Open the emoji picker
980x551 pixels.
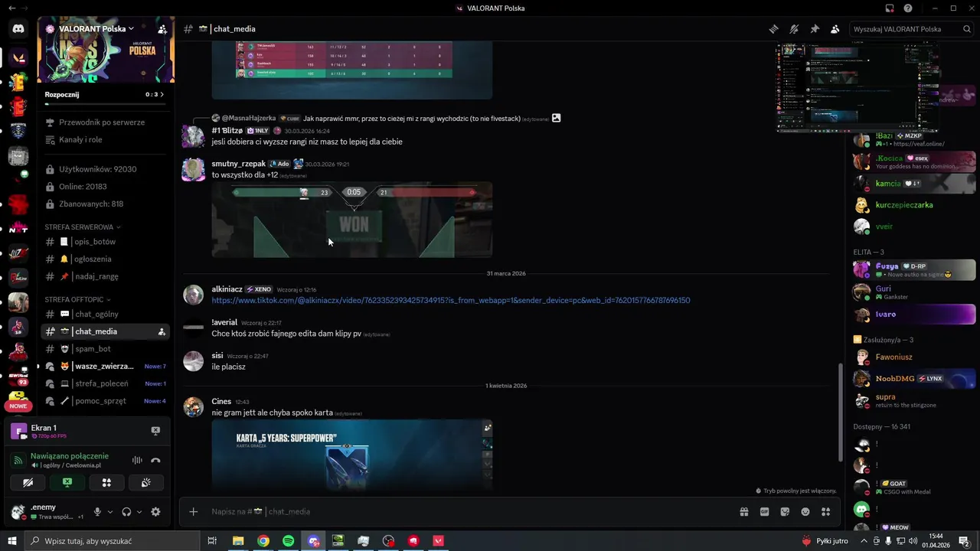tap(805, 511)
